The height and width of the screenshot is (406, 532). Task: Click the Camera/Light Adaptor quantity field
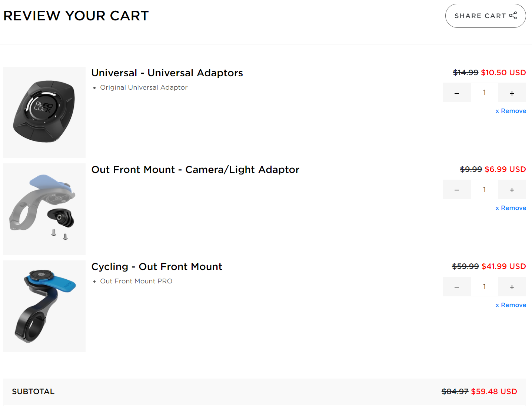485,190
